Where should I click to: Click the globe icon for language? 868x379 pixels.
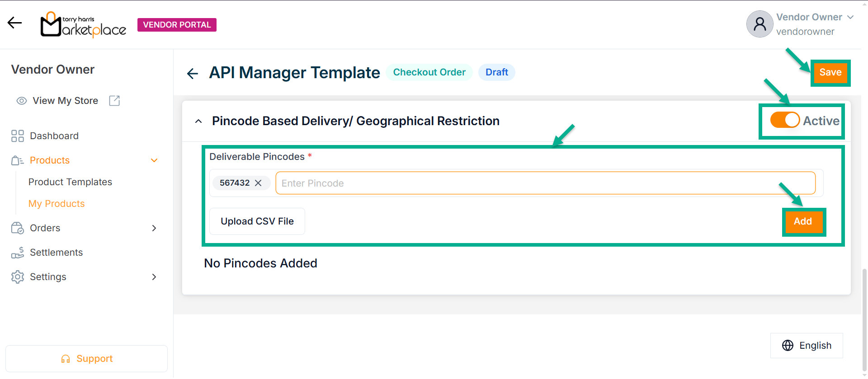pyautogui.click(x=788, y=346)
